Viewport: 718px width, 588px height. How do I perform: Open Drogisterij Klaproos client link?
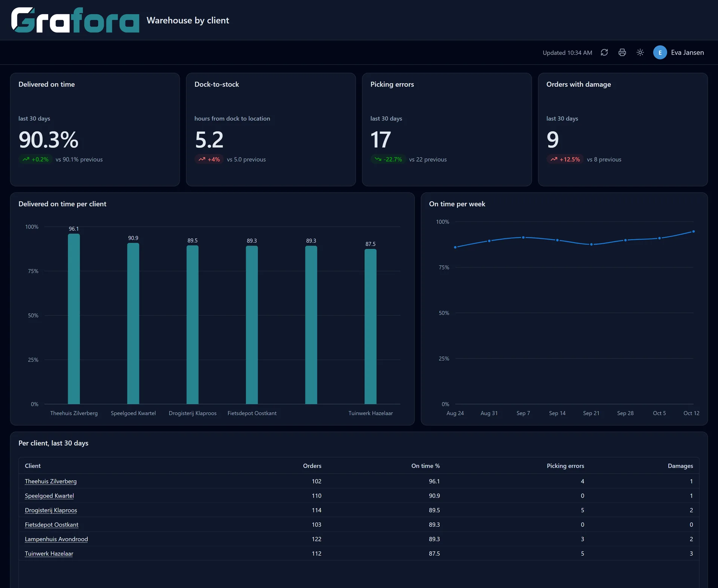51,510
